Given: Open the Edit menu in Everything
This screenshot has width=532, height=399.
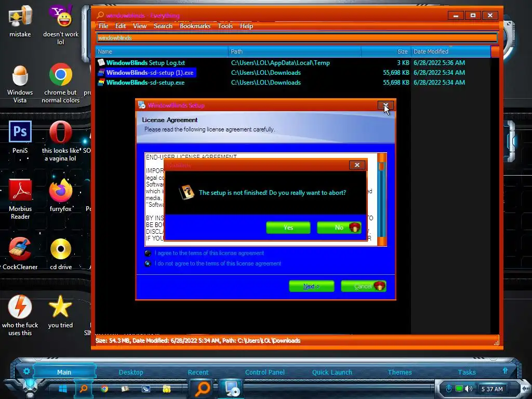Looking at the screenshot, I should (x=120, y=26).
